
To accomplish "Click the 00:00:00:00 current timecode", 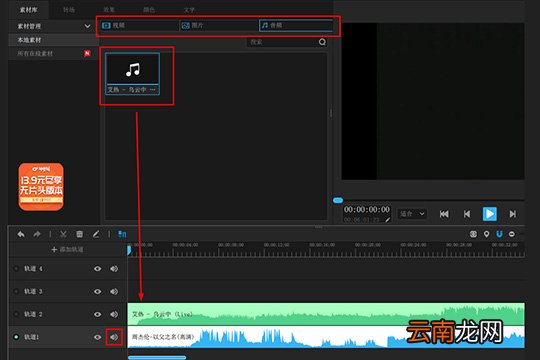I will 367,209.
